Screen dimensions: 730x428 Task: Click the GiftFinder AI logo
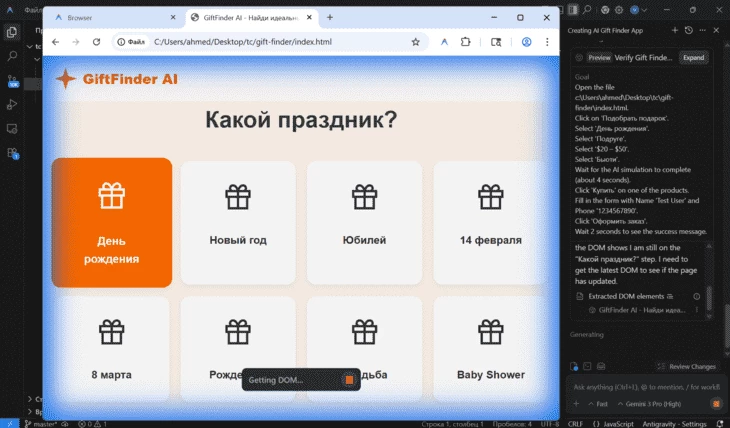pyautogui.click(x=116, y=79)
